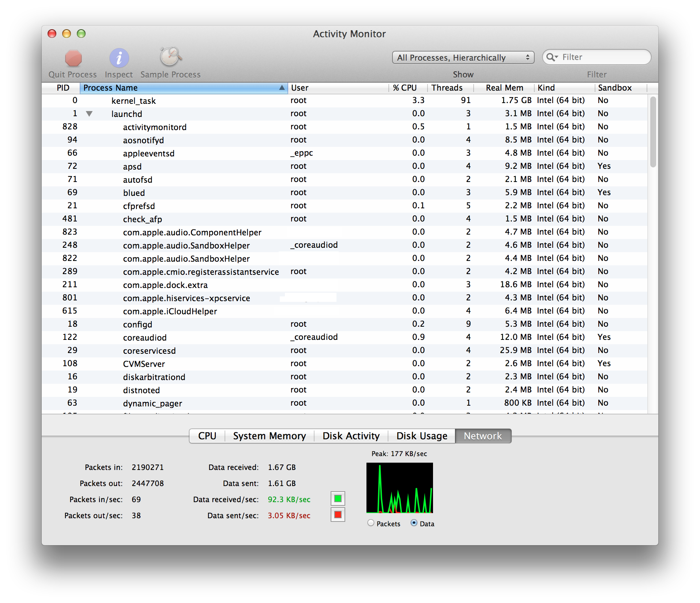
Task: Select com.apple.hiservices-xpcservice row
Action: coord(345,298)
